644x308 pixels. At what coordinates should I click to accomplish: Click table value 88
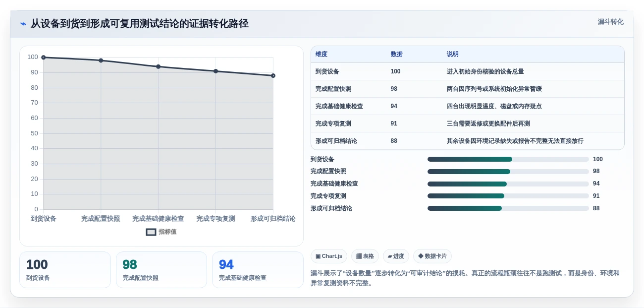394,141
